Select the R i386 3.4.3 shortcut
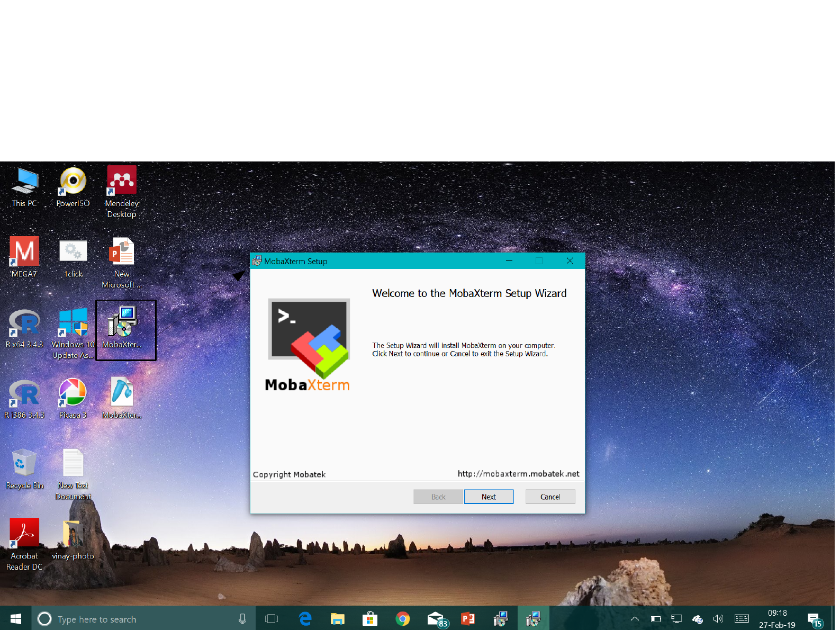 (24, 399)
